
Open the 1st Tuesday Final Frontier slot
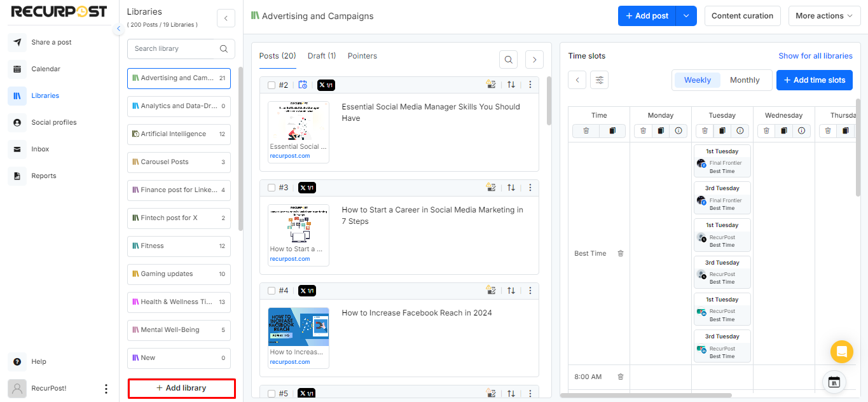coord(722,161)
